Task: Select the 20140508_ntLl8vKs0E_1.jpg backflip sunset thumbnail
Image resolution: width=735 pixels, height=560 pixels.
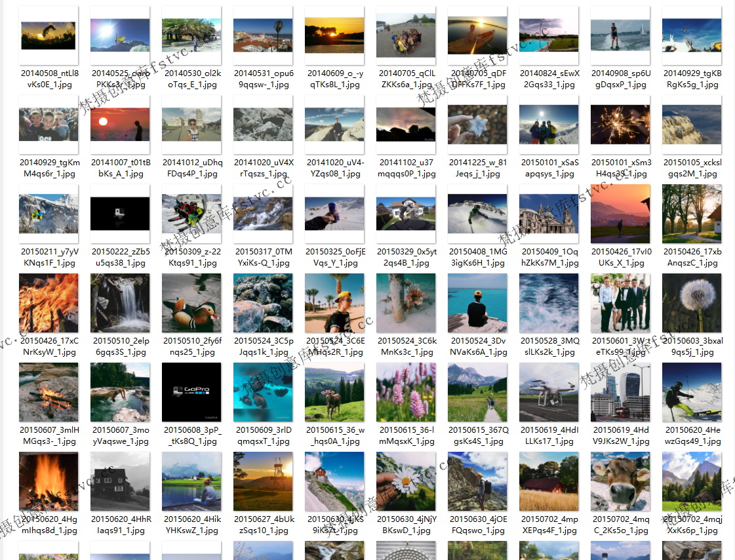Action: coord(49,35)
